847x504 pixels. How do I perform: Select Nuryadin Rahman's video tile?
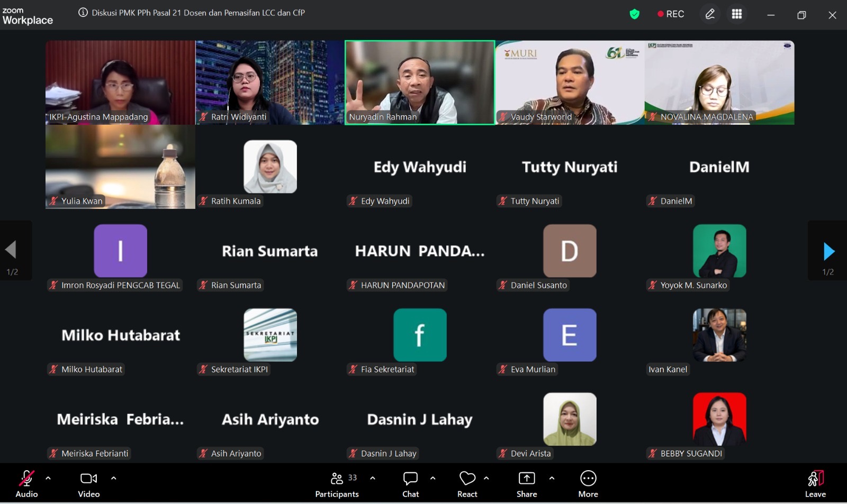click(x=420, y=83)
